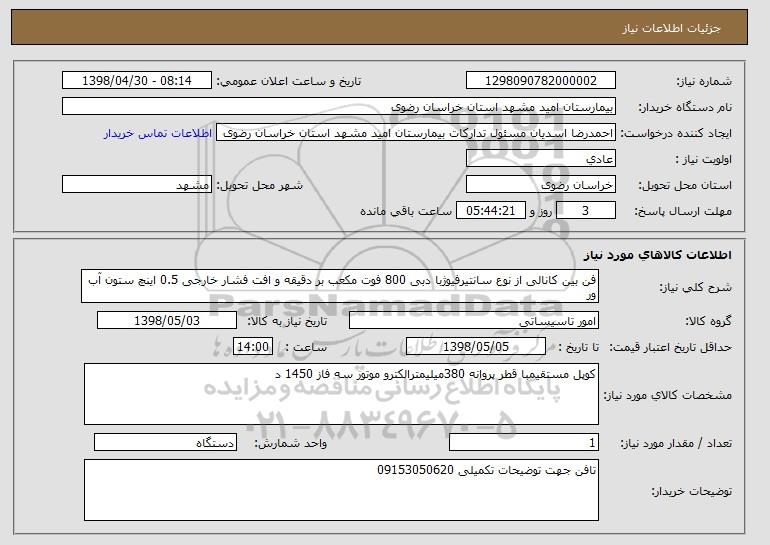The image size is (770, 545).
Task: Click the price validity date field 1398/05/05
Action: (476, 347)
